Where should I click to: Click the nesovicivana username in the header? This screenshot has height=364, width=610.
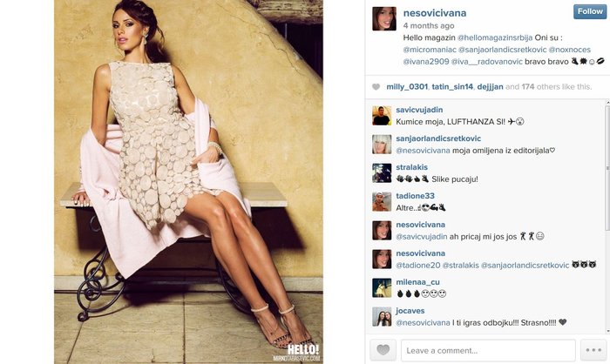(435, 13)
